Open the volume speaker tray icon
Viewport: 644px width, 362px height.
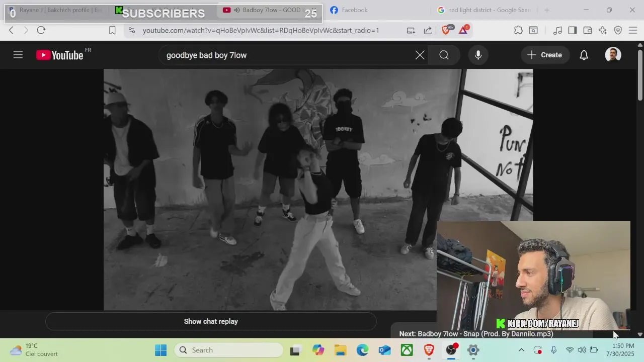[x=582, y=350]
